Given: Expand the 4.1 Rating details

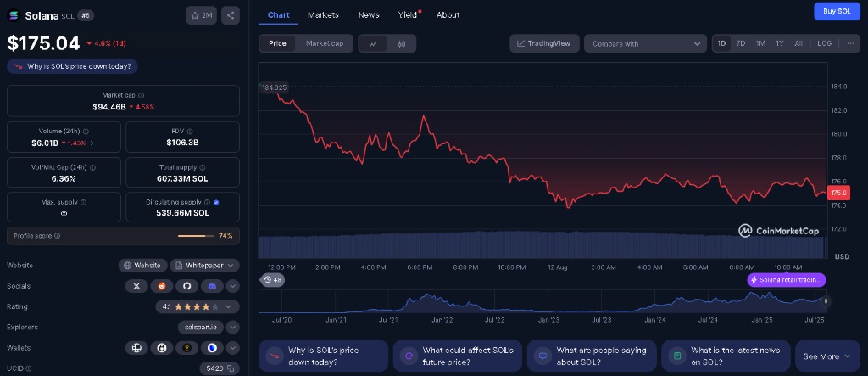Looking at the screenshot, I should point(198,306).
